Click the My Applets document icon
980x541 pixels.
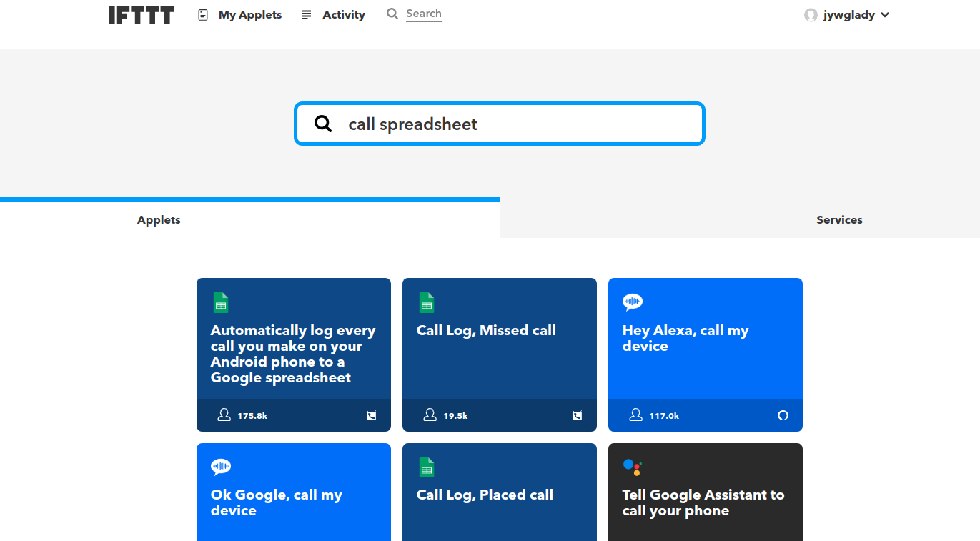(x=203, y=15)
